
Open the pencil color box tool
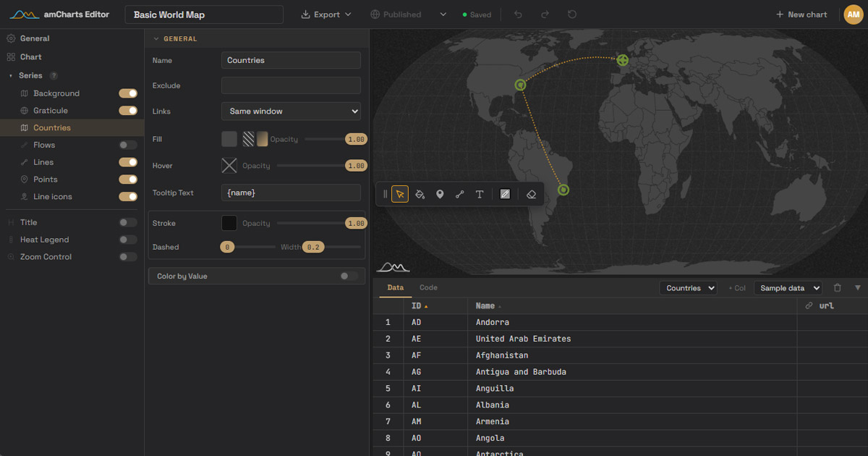[x=506, y=194]
